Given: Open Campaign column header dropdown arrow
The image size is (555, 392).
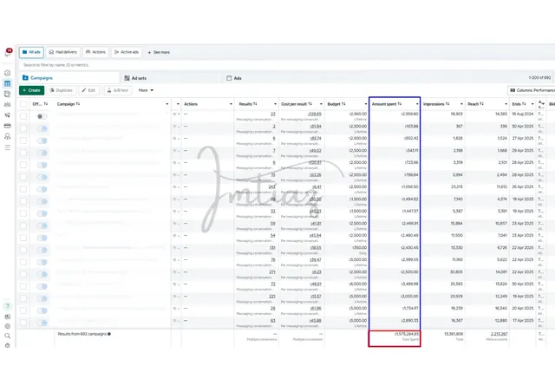Looking at the screenshot, I should pyautogui.click(x=167, y=104).
